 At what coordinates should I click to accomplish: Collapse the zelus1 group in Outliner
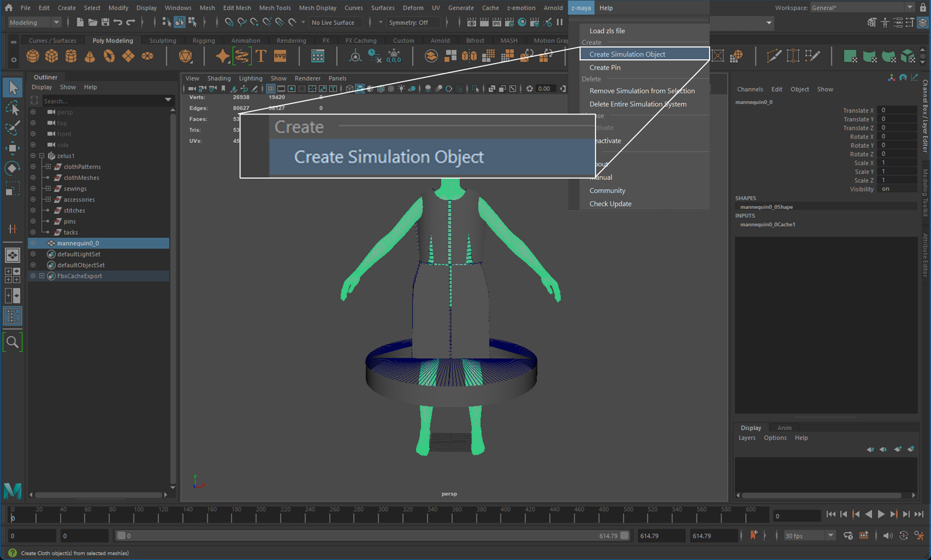pos(42,156)
